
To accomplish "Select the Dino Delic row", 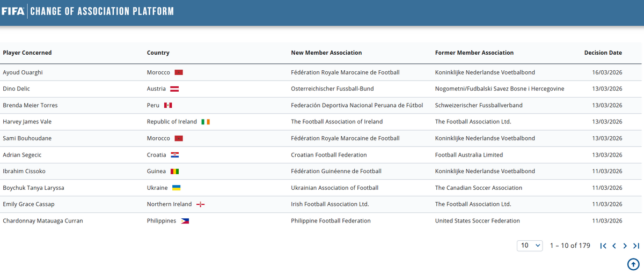I will coord(18,88).
